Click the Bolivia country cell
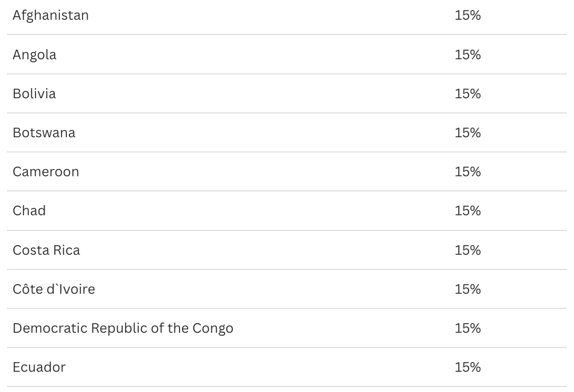Image resolution: width=574 pixels, height=392 pixels. [34, 94]
